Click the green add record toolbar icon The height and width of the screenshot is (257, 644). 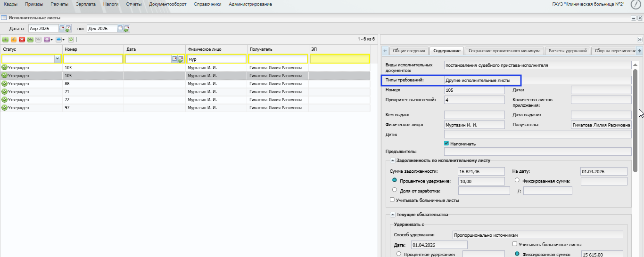tap(5, 40)
